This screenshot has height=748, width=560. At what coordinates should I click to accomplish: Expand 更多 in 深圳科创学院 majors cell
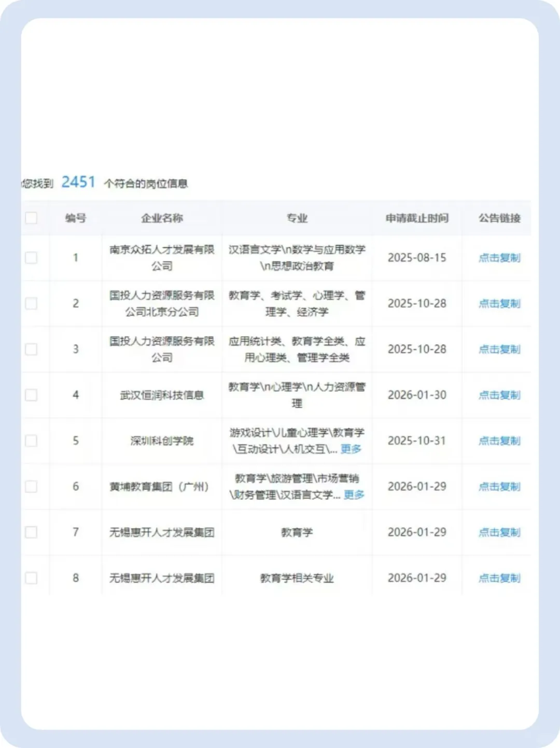click(x=351, y=449)
